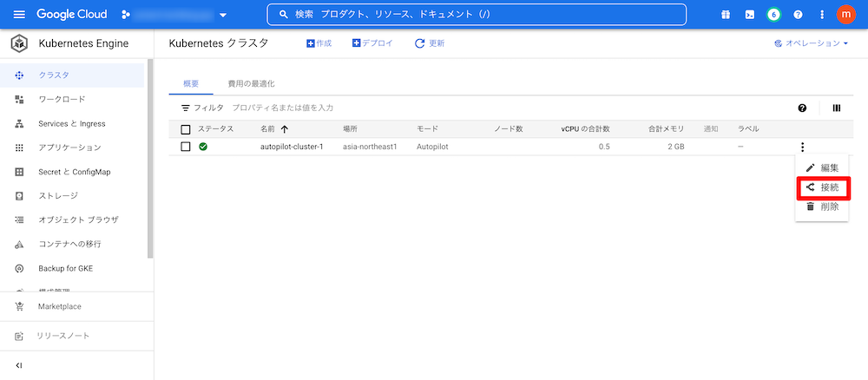The width and height of the screenshot is (868, 380).
Task: Open the help question mark in top bar
Action: click(x=798, y=15)
